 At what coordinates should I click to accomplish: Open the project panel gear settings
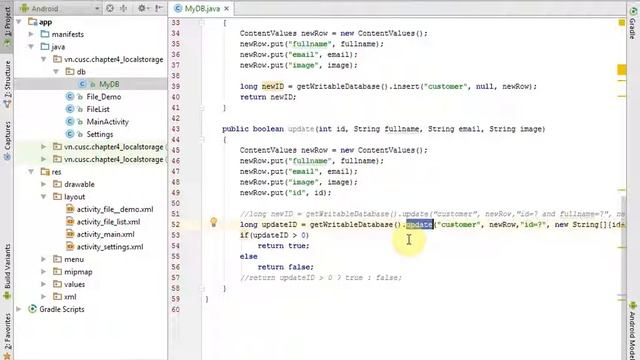point(142,8)
